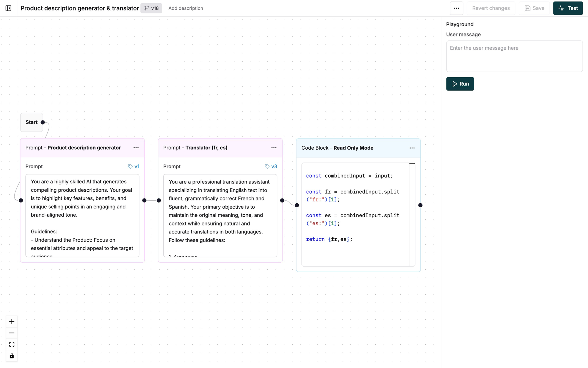Open options menu on the Code Block node

click(x=412, y=148)
